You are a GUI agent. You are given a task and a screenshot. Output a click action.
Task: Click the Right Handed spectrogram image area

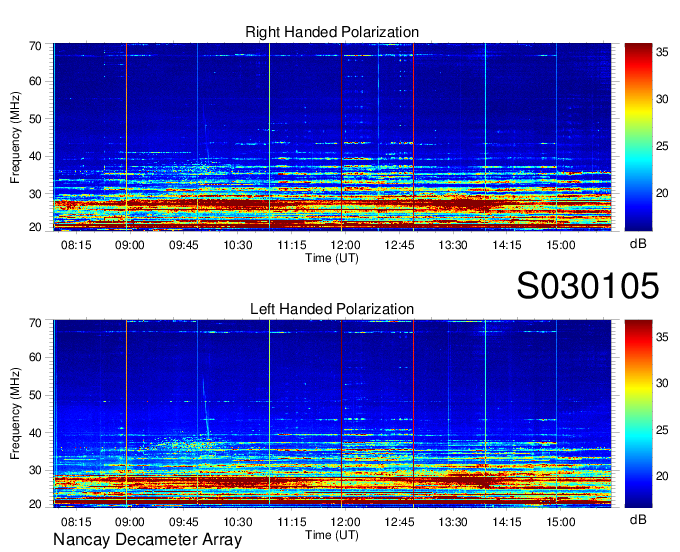click(x=332, y=137)
